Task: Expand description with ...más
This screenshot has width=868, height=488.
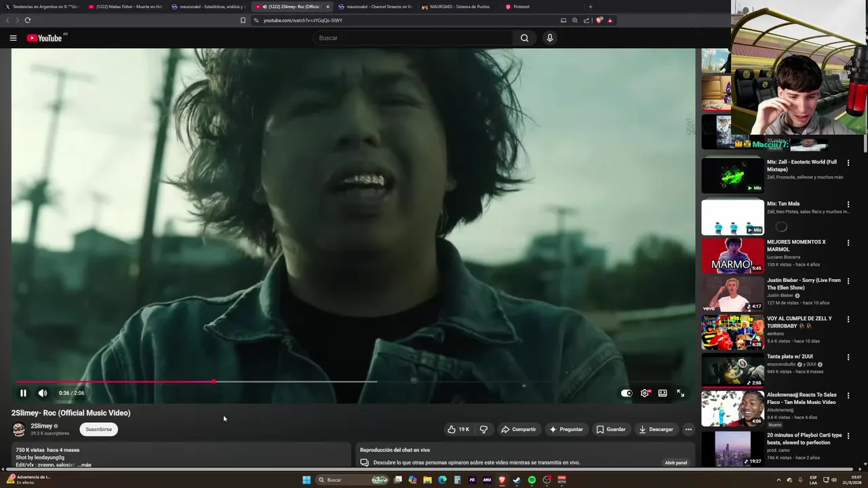Action: pyautogui.click(x=84, y=465)
